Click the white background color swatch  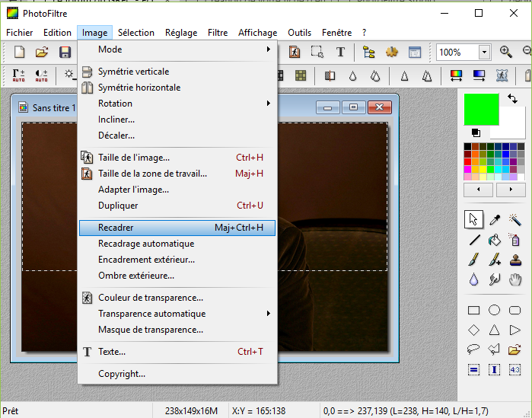coord(512,126)
